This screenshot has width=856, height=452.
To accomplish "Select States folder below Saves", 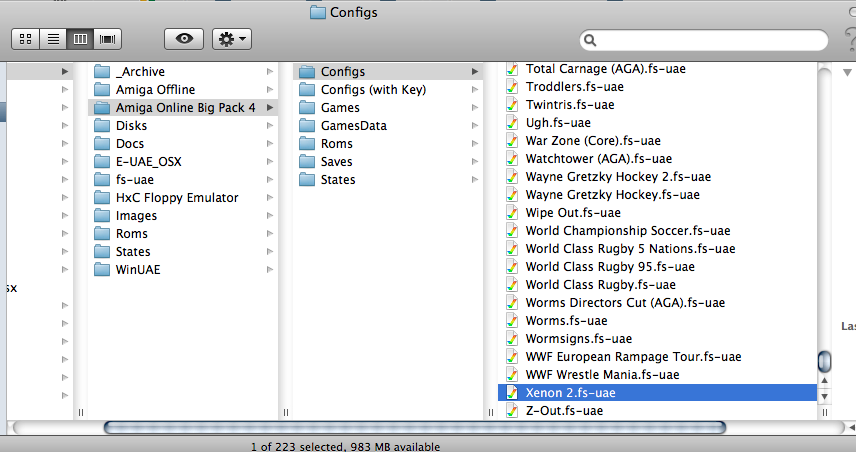I will (x=388, y=180).
